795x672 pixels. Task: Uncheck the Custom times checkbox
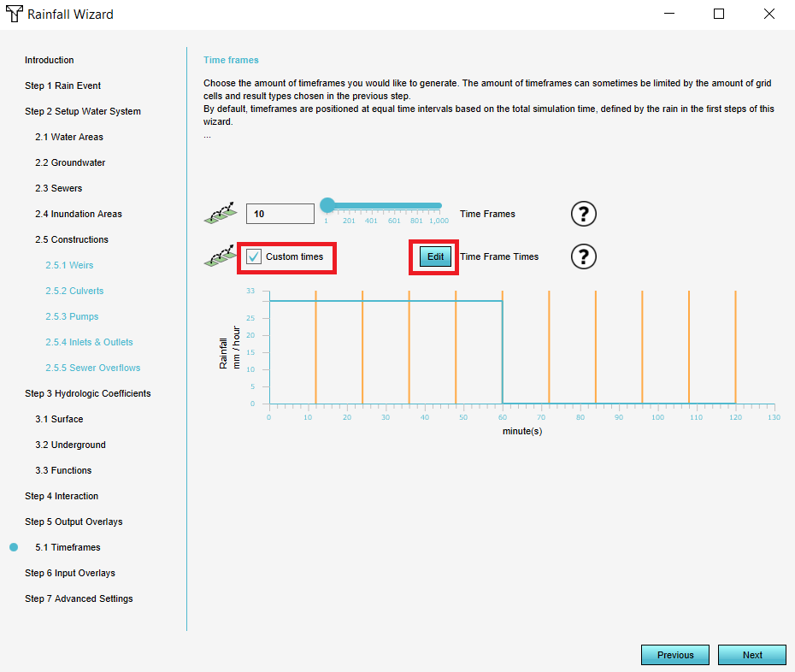[x=254, y=256]
